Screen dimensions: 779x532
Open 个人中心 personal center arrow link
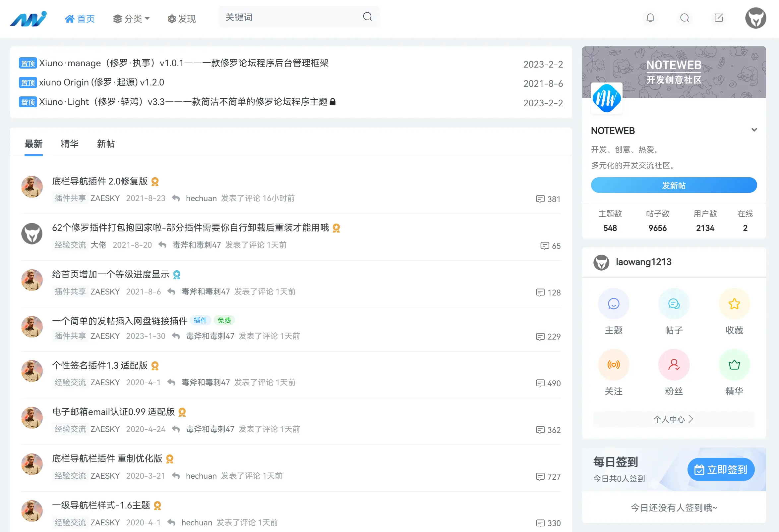pos(673,419)
